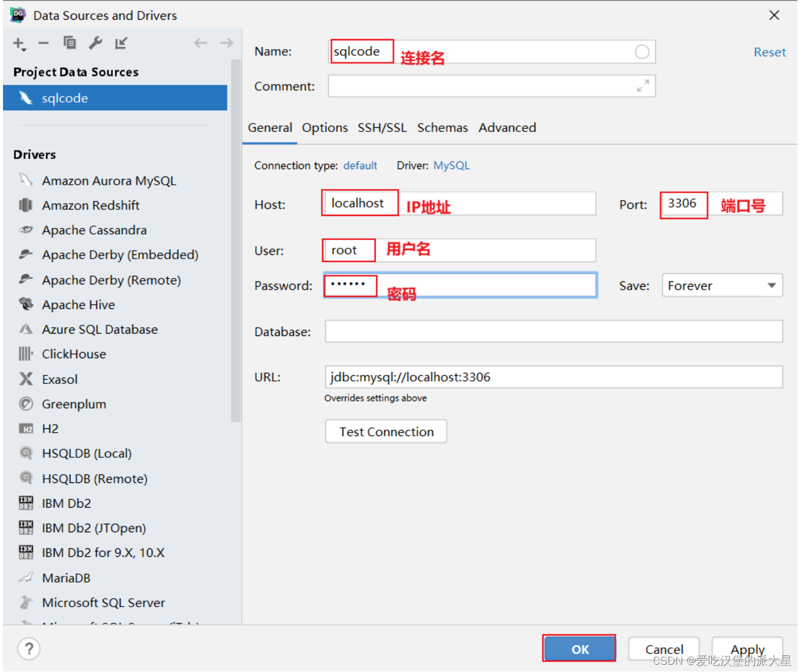Click the Test Connection button
Viewport: 801px width, 672px height.
[386, 431]
